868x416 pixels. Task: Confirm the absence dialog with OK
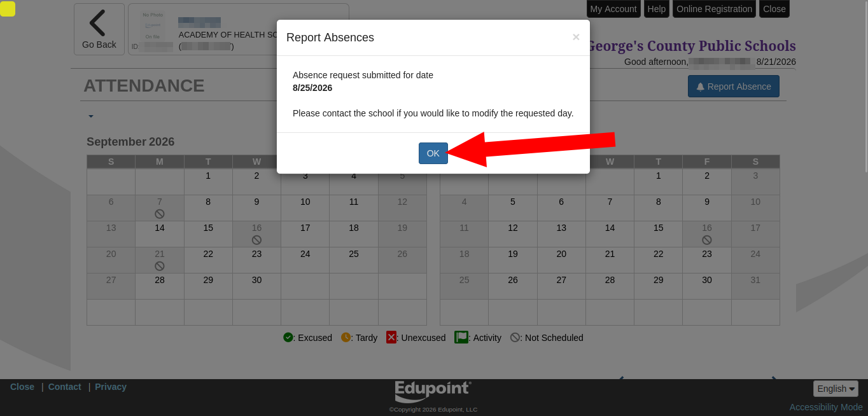433,153
